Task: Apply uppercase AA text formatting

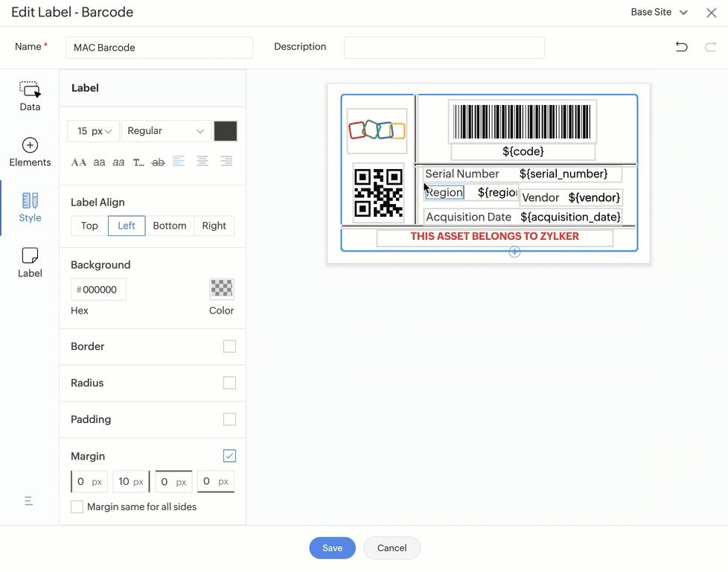Action: click(79, 162)
